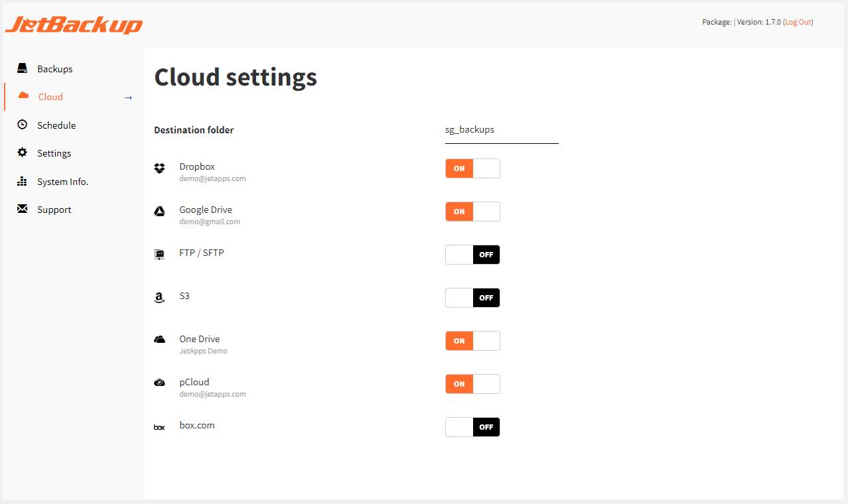
Task: Click the Settings gear icon
Action: tap(23, 153)
